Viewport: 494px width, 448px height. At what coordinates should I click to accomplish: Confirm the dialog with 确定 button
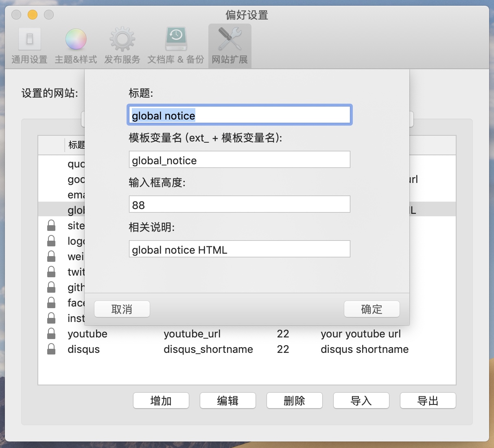(372, 309)
